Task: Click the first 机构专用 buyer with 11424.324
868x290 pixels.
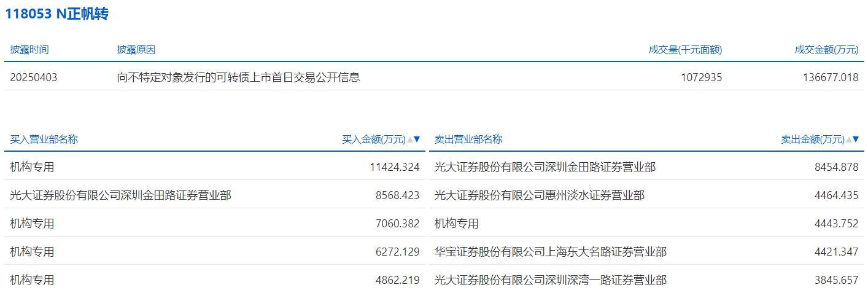Action: click(x=33, y=167)
